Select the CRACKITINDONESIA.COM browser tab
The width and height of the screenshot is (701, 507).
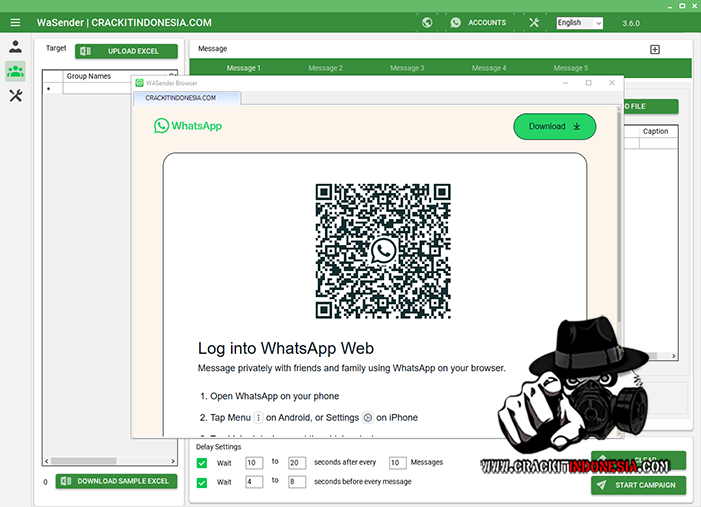click(x=187, y=98)
